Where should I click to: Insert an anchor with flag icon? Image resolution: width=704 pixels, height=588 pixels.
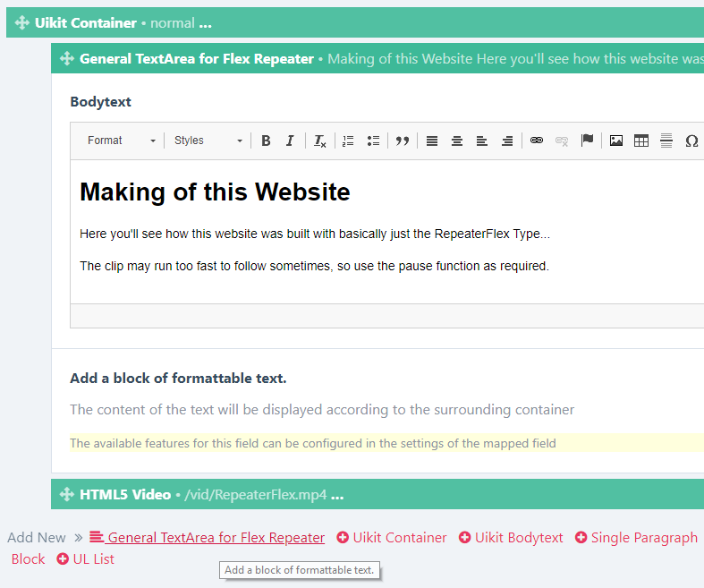[587, 141]
